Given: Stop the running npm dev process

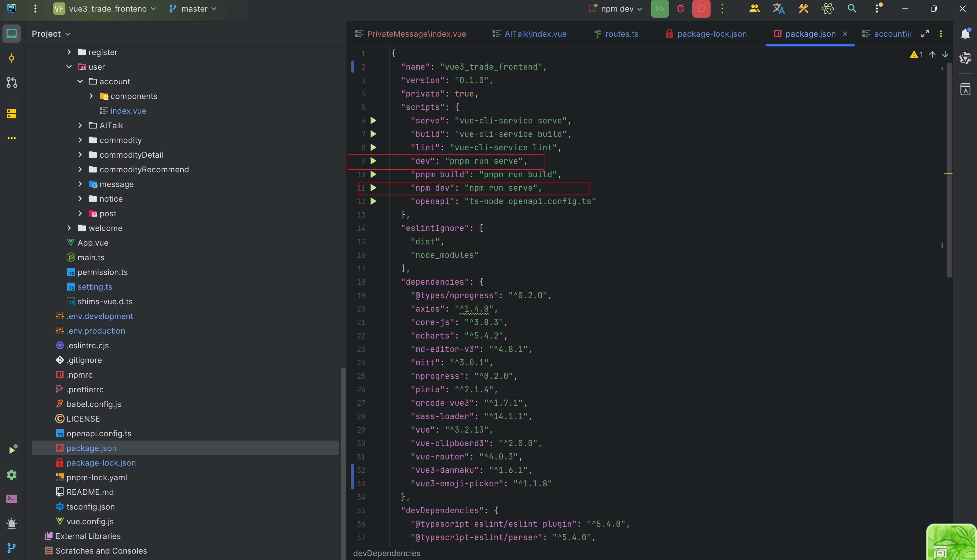Looking at the screenshot, I should 701,9.
